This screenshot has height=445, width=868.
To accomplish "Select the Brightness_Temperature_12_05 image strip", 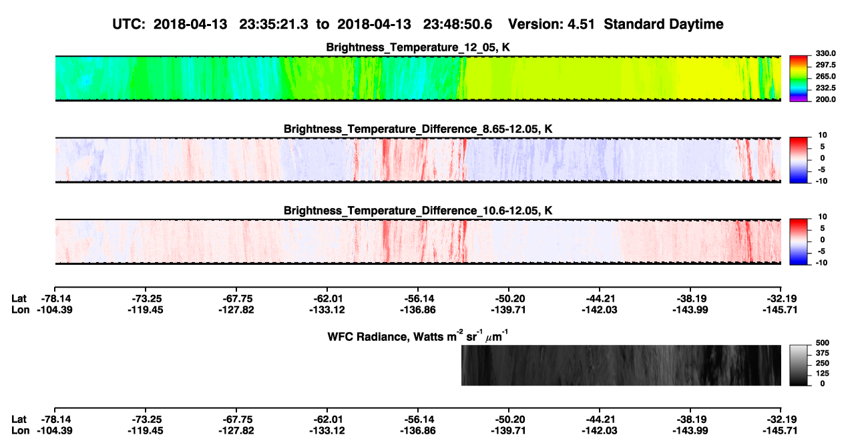I will pos(418,78).
